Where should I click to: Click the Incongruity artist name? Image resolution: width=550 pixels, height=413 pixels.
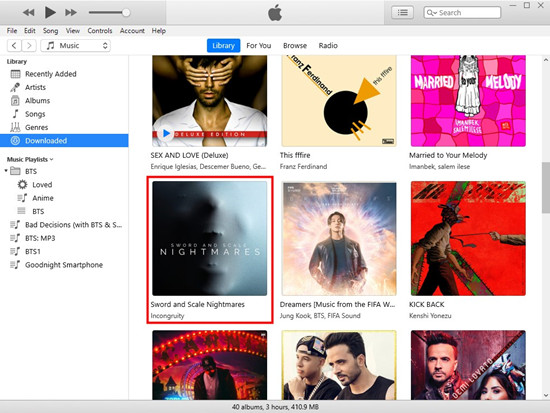tap(167, 316)
